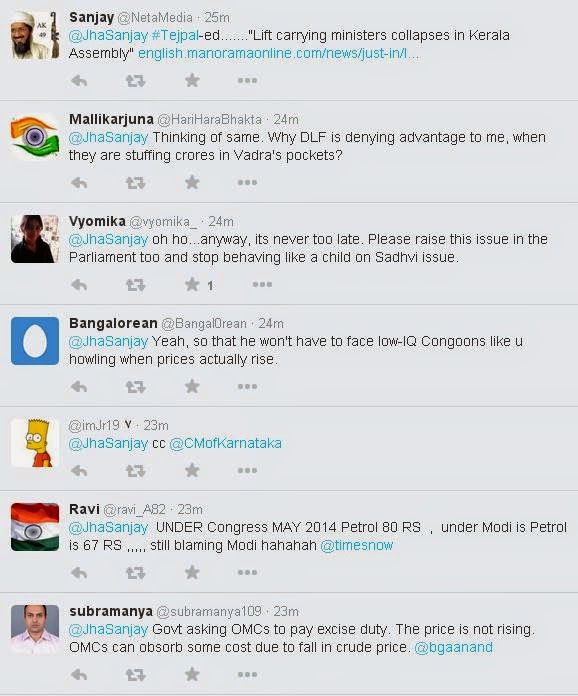Reply to Sanjay's NetaMedia tweet

(79, 81)
